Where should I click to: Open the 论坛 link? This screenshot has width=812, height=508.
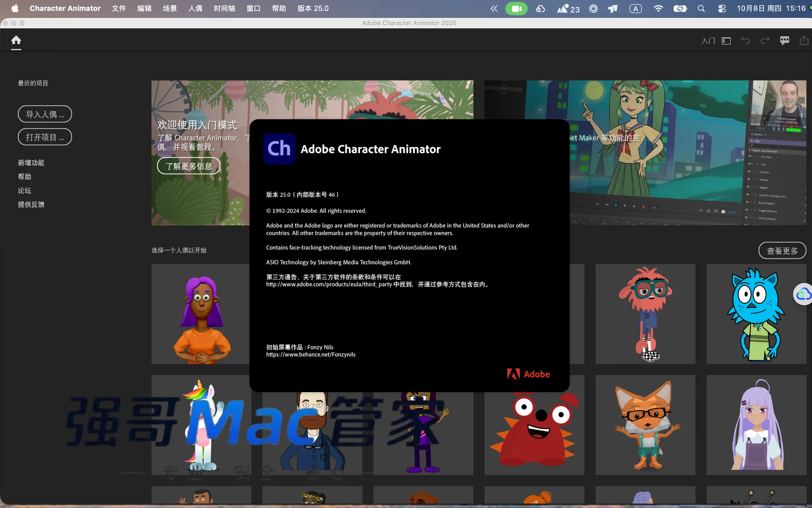(25, 191)
